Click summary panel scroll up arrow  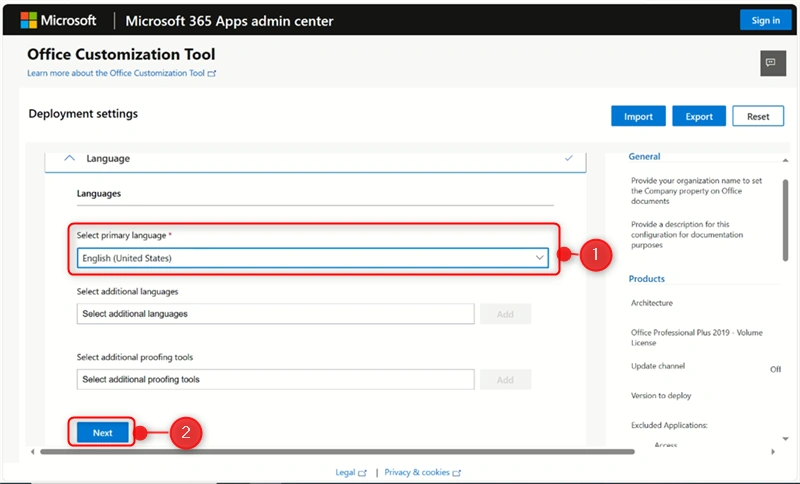tap(785, 160)
